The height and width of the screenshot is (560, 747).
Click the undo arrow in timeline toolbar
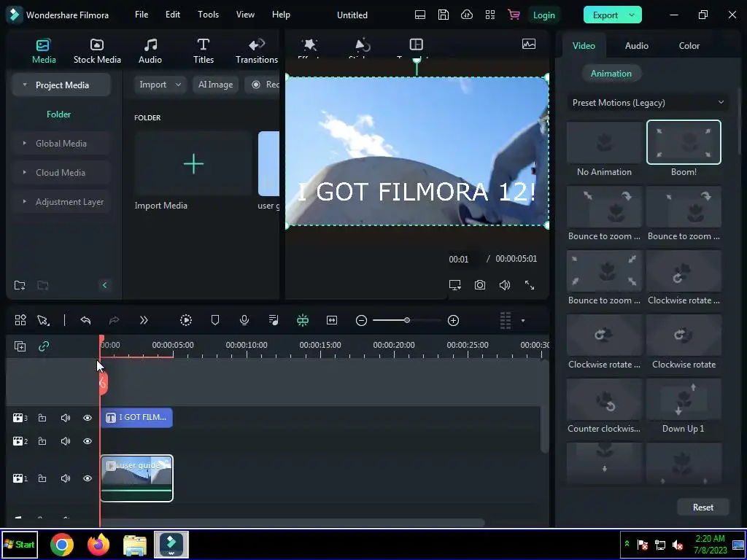86,321
